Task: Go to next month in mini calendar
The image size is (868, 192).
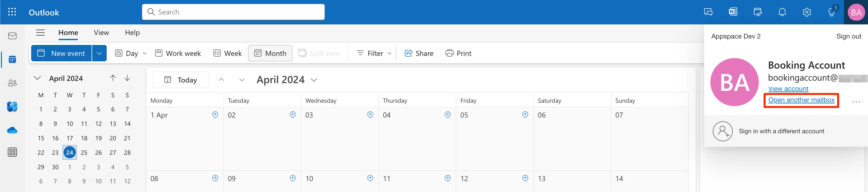Action: (x=127, y=78)
